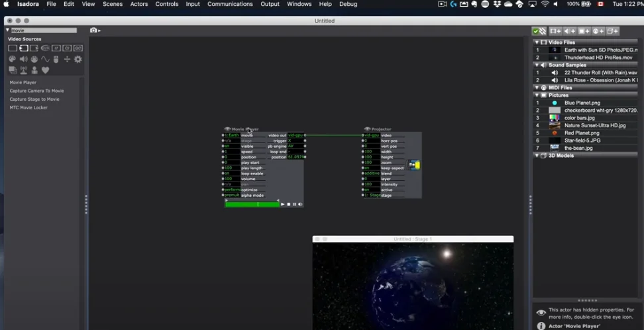
Task: Select the antenna communications actor category
Action: pyautogui.click(x=23, y=70)
